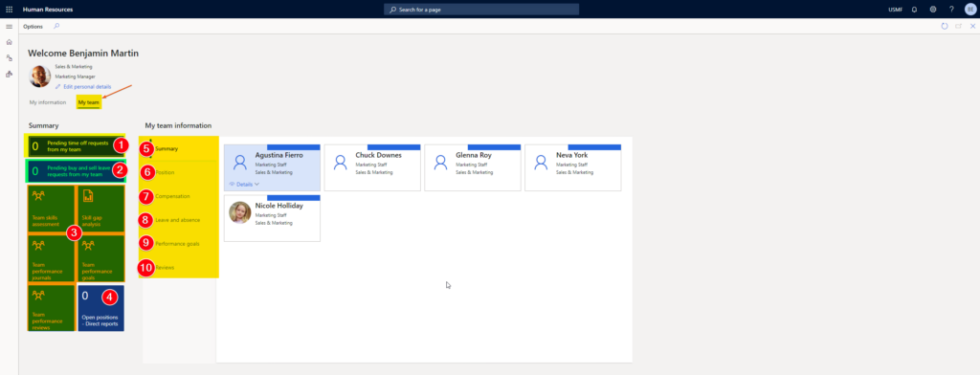Open the BE user account avatar
This screenshot has height=375, width=980.
tap(970, 10)
